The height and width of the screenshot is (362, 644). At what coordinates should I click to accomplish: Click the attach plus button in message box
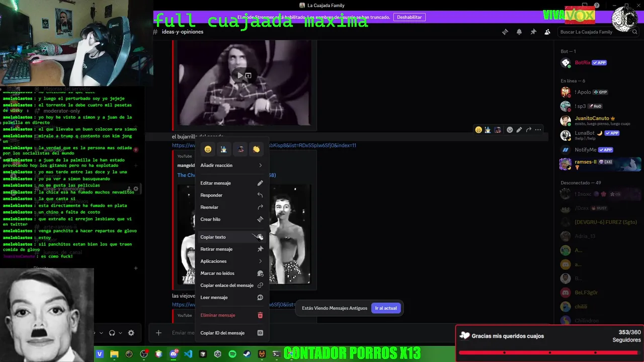click(158, 333)
